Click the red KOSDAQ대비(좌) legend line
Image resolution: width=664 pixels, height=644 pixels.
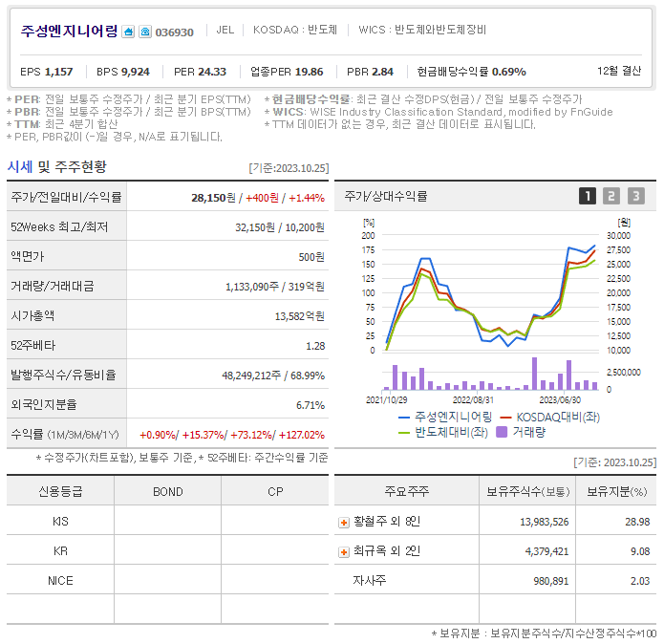click(x=505, y=418)
